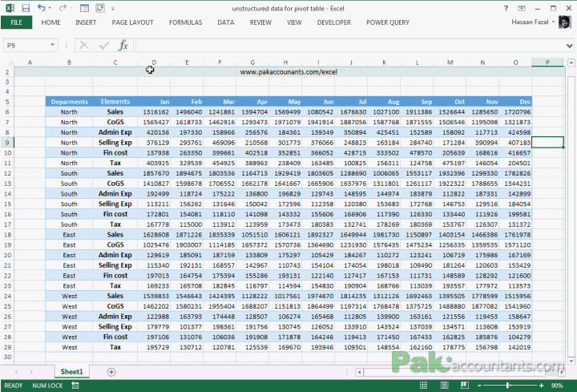Click the Undo arrow icon
This screenshot has width=577, height=392.
[x=41, y=8]
